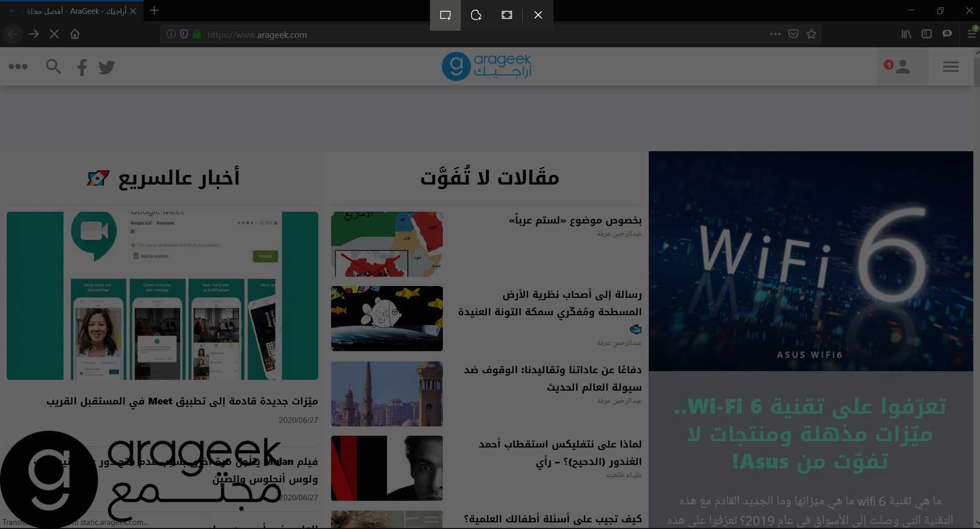
Task: Visit AraGeek's Facebook page
Action: pyautogui.click(x=82, y=67)
